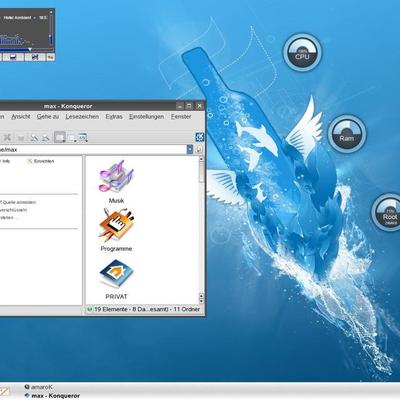The height and width of the screenshot is (400, 400).
Task: Click the Ram gauge desktop widget
Action: (347, 134)
